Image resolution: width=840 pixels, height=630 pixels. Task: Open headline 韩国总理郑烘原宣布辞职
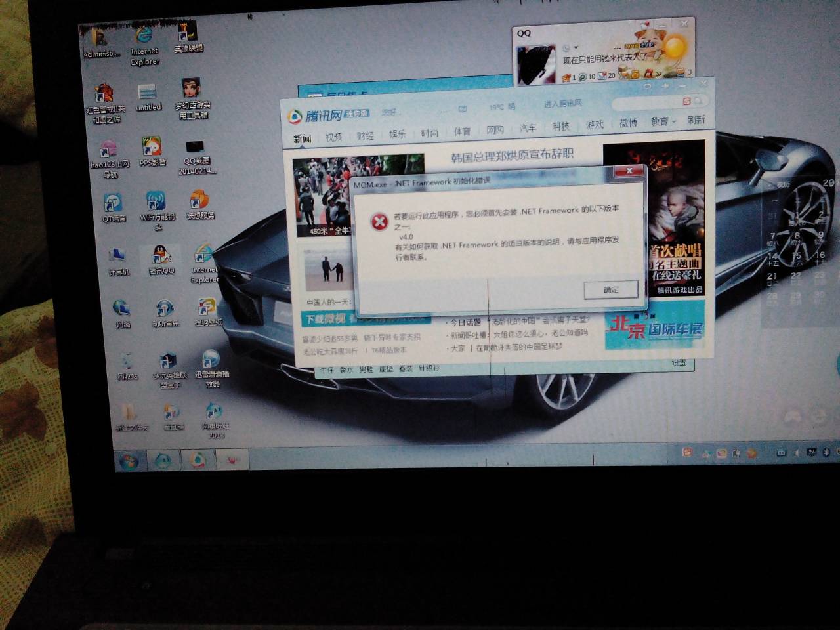tap(512, 156)
